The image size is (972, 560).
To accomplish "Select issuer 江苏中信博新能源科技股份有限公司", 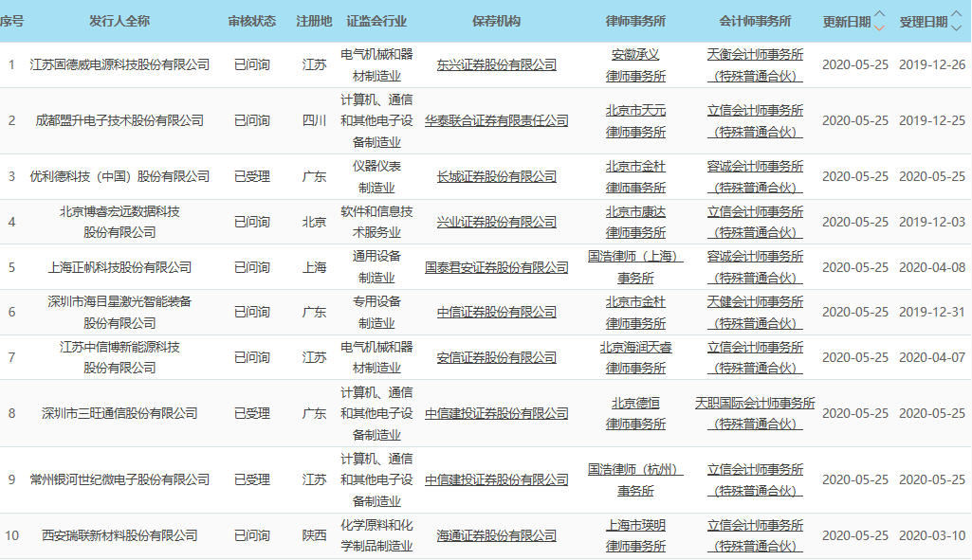I will click(119, 357).
